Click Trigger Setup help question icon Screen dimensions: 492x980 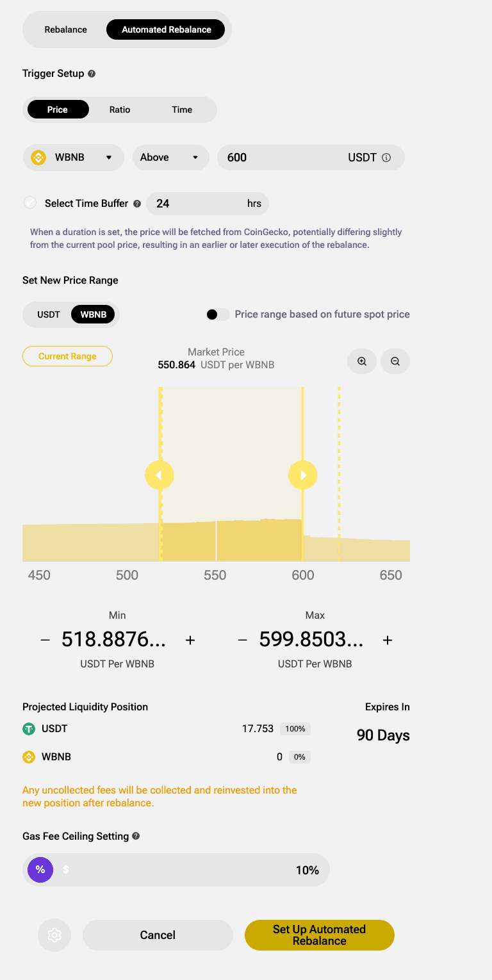tap(92, 74)
